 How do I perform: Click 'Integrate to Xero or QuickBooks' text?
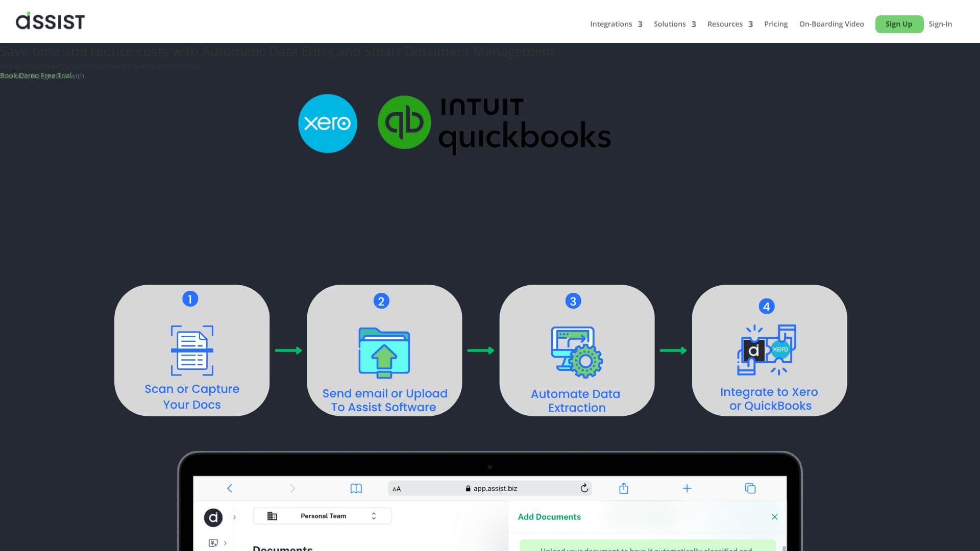tap(769, 398)
